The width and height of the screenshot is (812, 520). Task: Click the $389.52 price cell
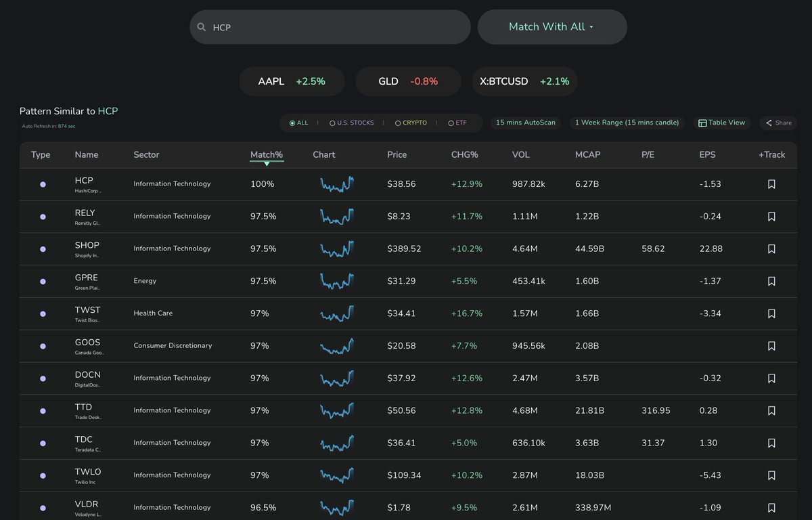click(404, 249)
